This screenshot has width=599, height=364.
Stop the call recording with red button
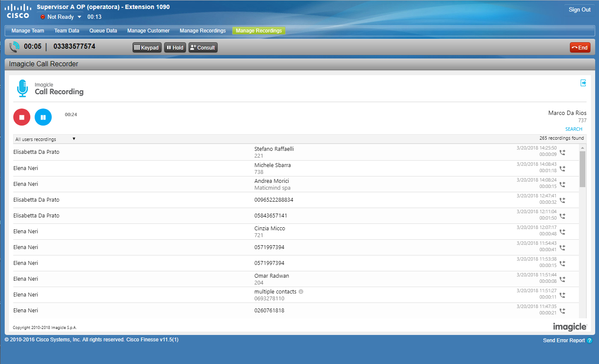(22, 117)
